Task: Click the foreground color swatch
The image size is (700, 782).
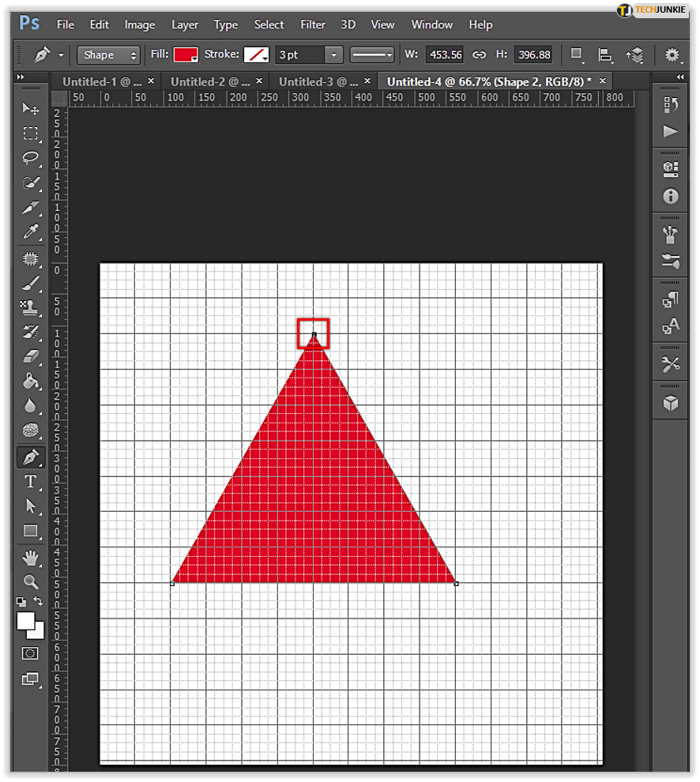Action: (x=25, y=621)
